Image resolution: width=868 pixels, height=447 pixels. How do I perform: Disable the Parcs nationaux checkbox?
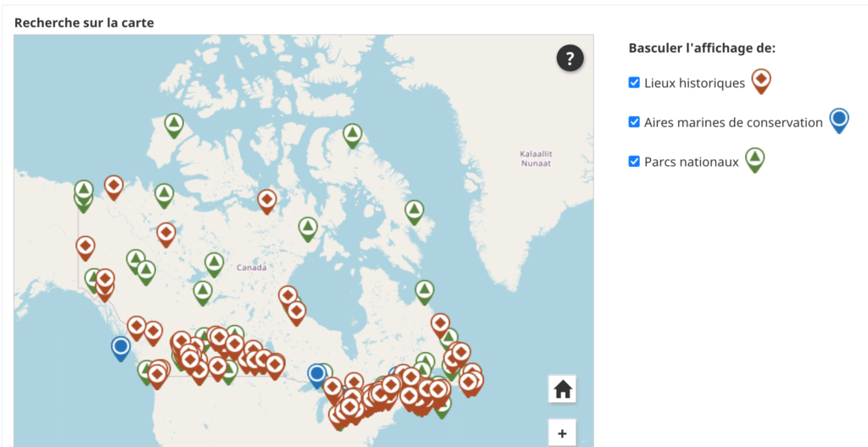click(x=634, y=161)
